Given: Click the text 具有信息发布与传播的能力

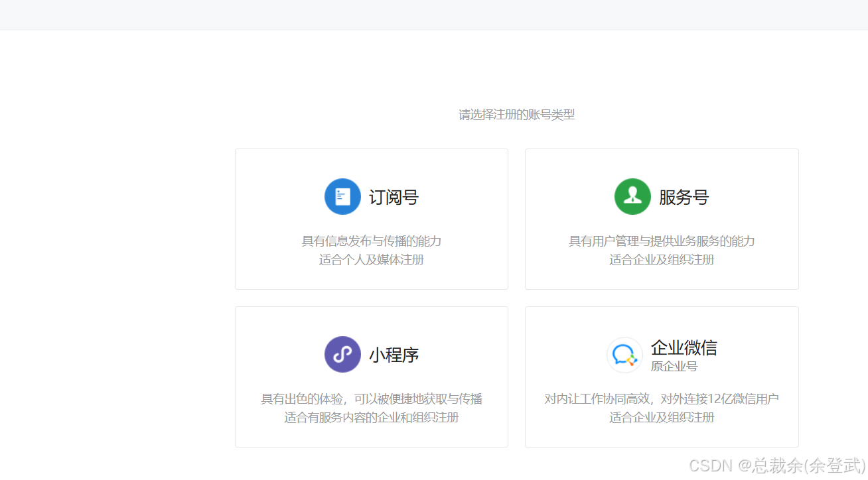Looking at the screenshot, I should click(372, 241).
